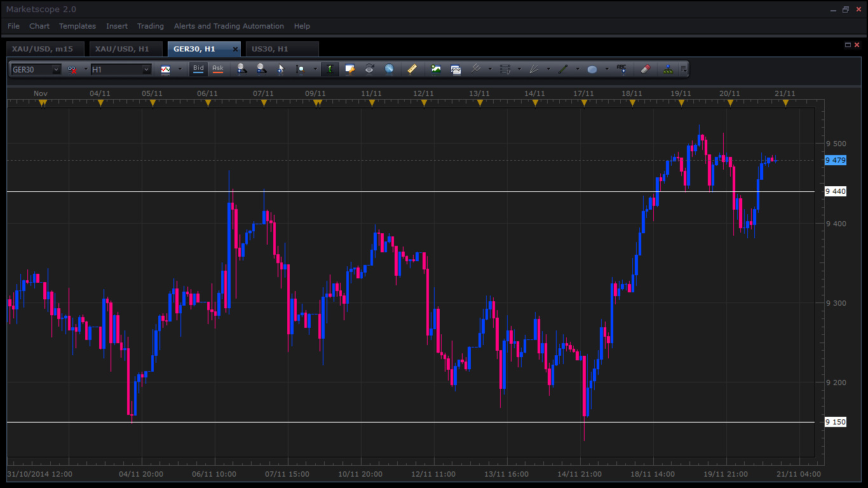Open Alerts and Trading Automation menu
Viewport: 868px width, 488px height.
(229, 26)
